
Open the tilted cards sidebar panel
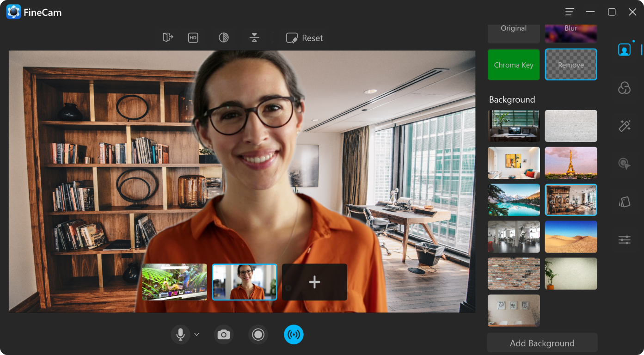(625, 202)
